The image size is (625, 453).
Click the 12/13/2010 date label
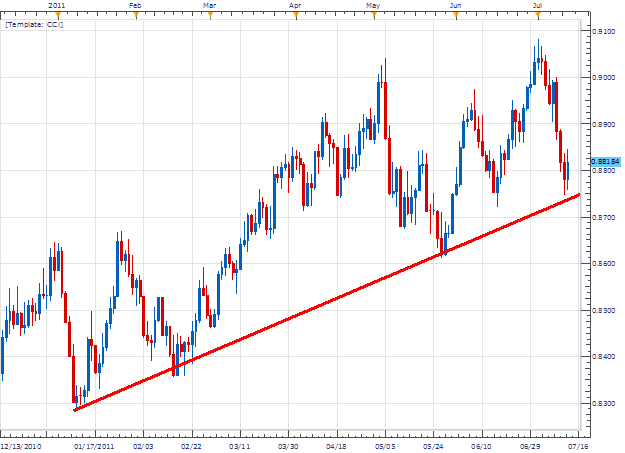21,446
